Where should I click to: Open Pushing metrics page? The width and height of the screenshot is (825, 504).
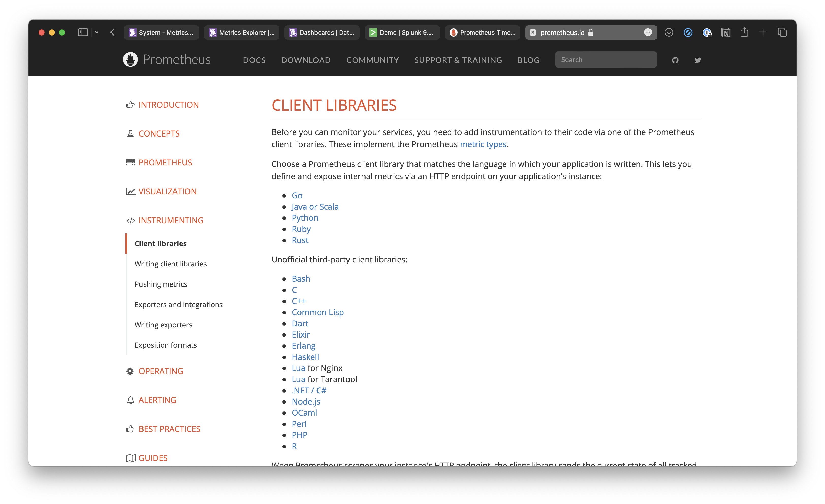click(x=161, y=284)
